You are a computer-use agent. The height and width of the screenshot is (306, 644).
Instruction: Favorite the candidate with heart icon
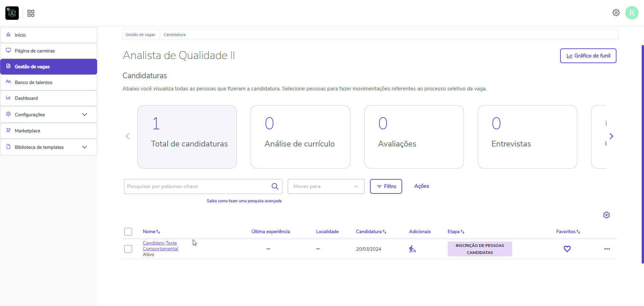click(567, 249)
